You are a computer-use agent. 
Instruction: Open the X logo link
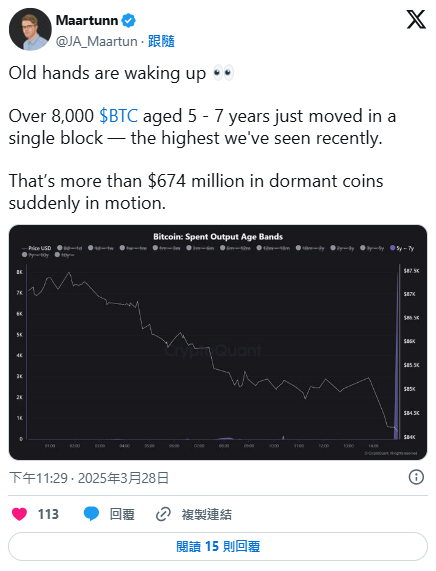[x=416, y=20]
